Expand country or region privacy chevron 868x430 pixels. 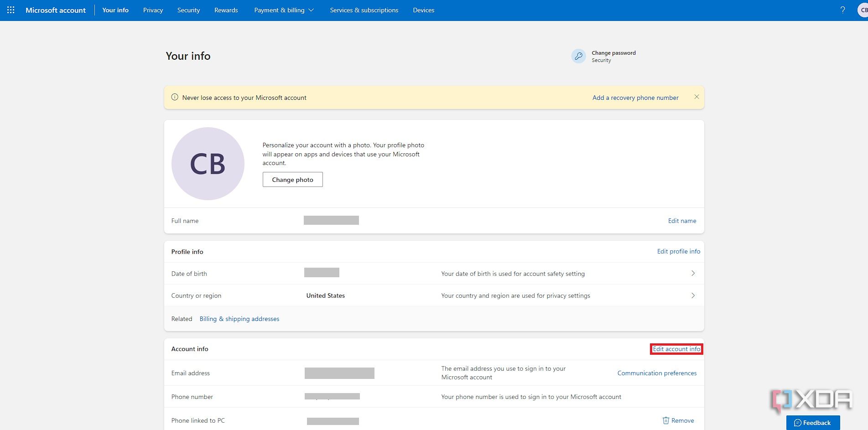[x=693, y=295]
